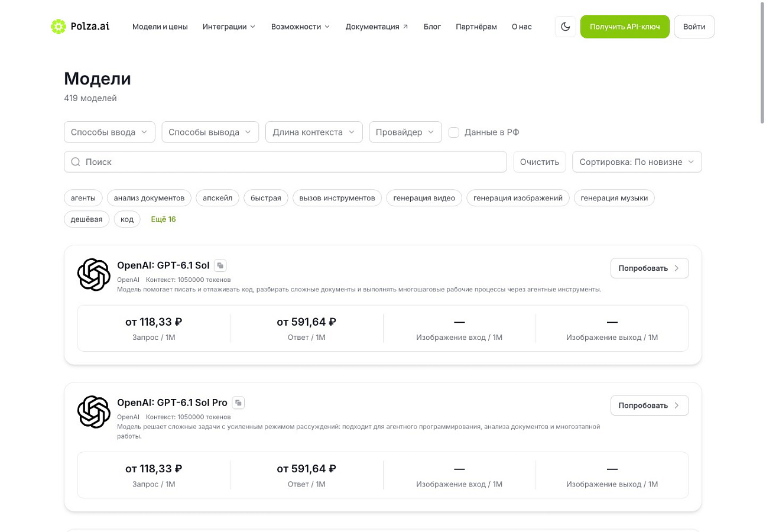Click от 118,33 ₽ on GPT-6.1 Sol card
Image resolution: width=766 pixels, height=532 pixels.
(154, 322)
